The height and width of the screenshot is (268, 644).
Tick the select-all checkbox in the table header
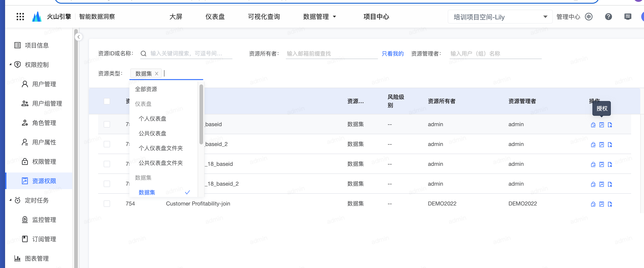pos(107,101)
